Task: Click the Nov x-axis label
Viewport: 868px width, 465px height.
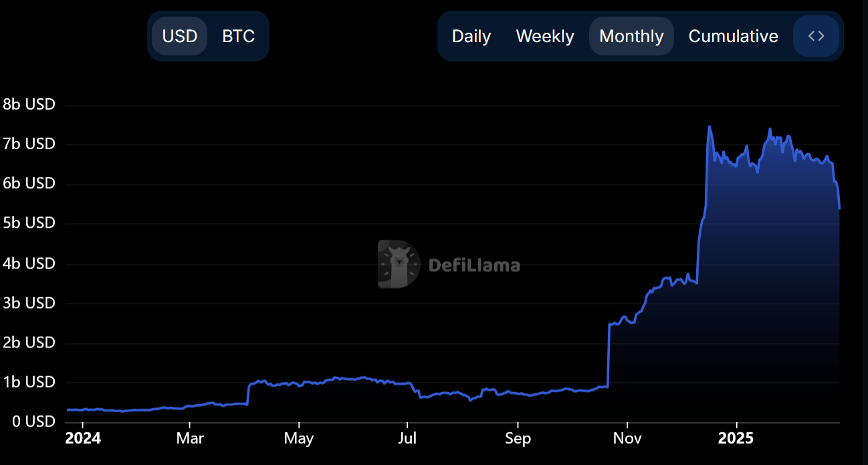Action: pyautogui.click(x=627, y=439)
